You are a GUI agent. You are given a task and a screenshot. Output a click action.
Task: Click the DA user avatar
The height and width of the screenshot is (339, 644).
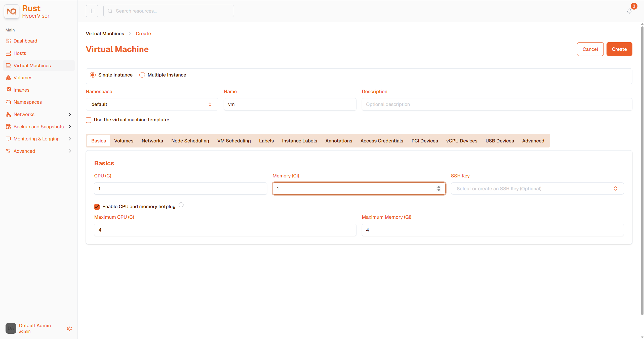tap(11, 328)
